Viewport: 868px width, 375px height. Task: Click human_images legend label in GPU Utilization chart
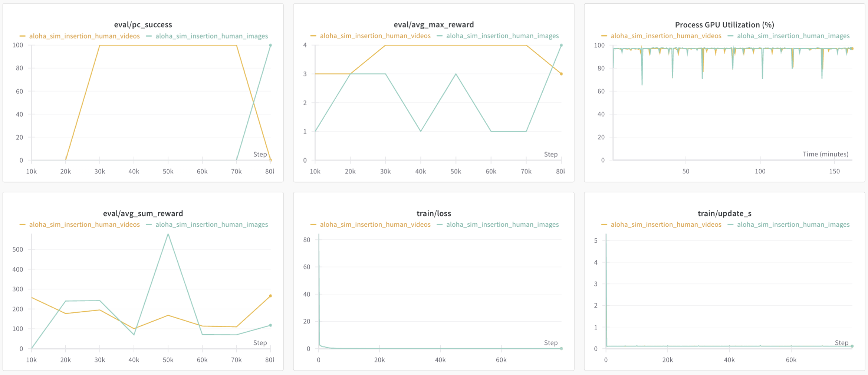click(793, 36)
